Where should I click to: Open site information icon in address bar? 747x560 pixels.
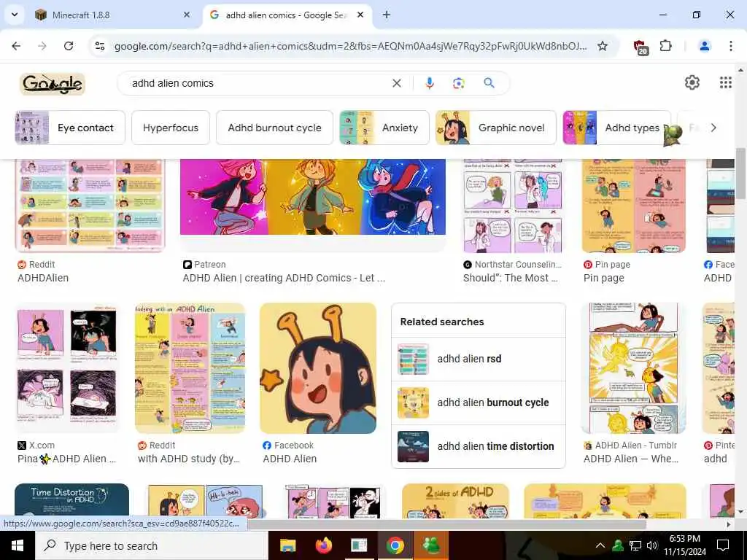[100, 46]
